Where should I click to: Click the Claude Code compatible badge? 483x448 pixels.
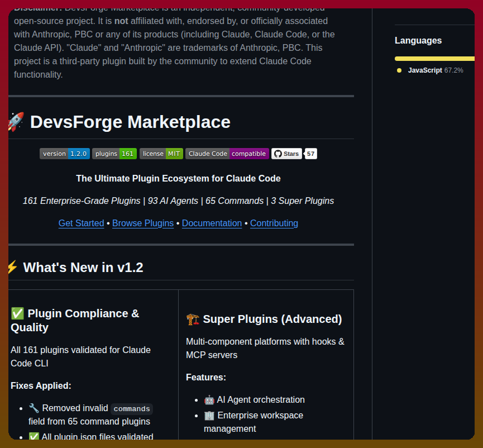(227, 154)
